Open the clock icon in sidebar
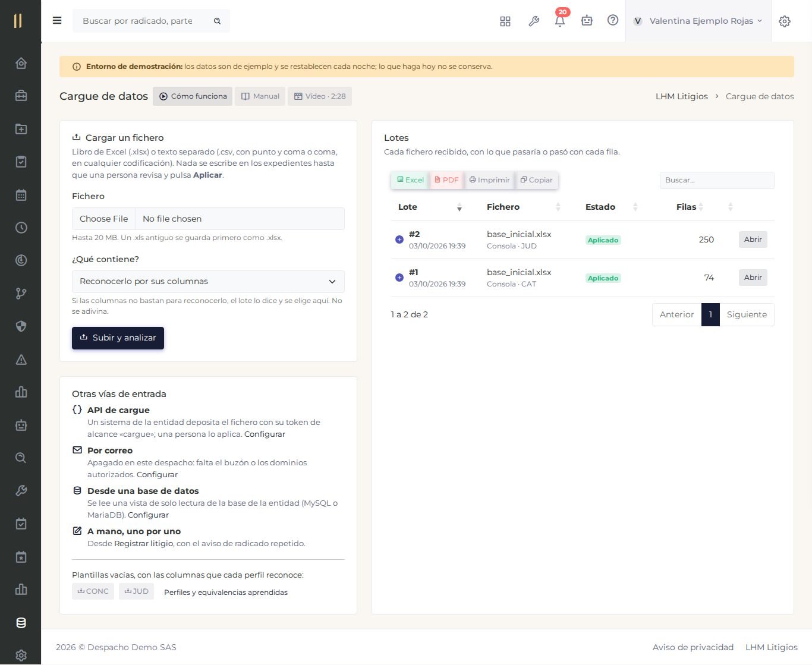 coord(21,228)
